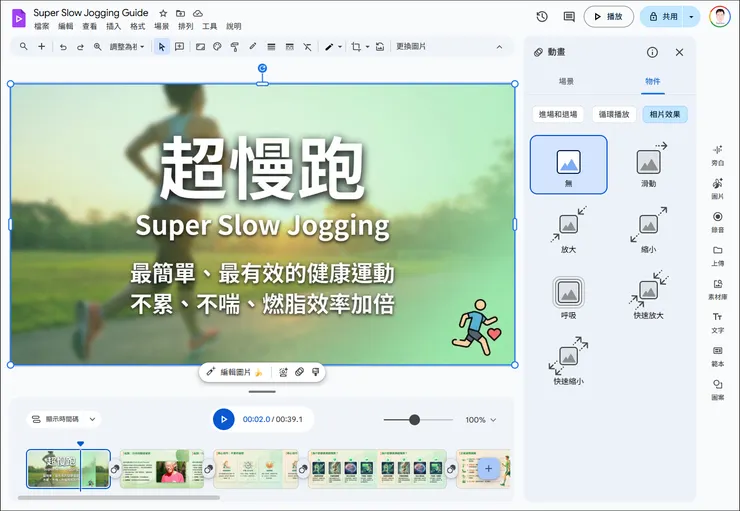
Task: Click the reset image icon
Action: coord(380,47)
